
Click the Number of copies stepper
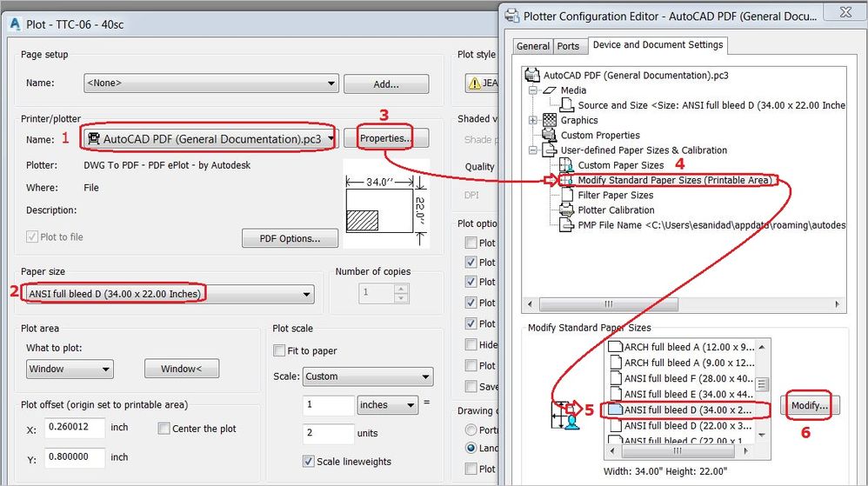pos(401,292)
